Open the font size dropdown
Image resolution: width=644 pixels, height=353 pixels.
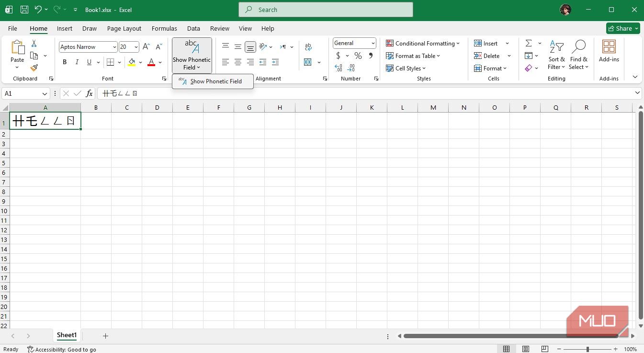pos(136,47)
